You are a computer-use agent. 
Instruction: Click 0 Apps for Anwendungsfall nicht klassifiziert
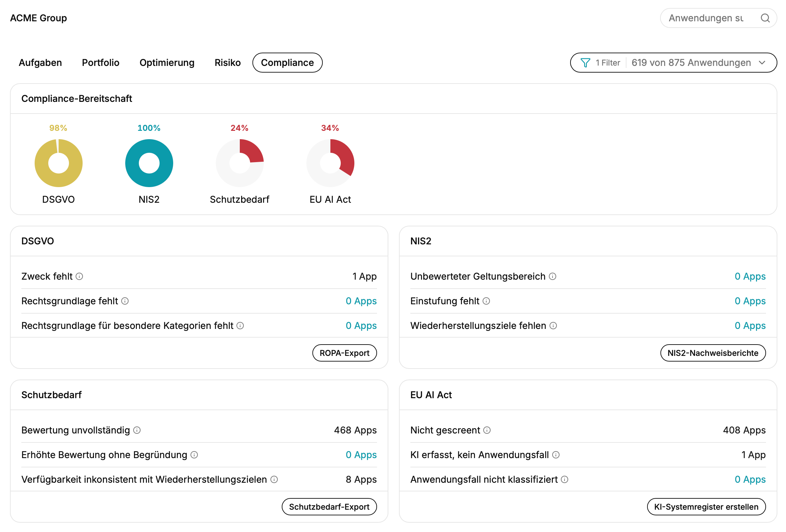750,479
